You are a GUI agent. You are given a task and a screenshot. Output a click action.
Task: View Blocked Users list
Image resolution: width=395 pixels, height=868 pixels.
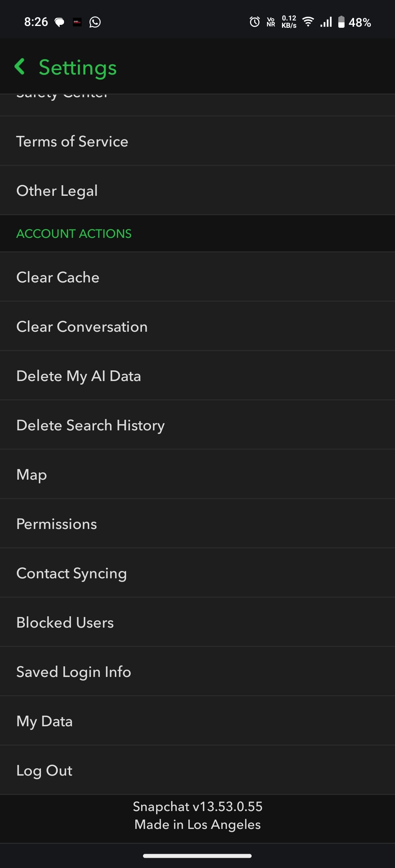[65, 623]
